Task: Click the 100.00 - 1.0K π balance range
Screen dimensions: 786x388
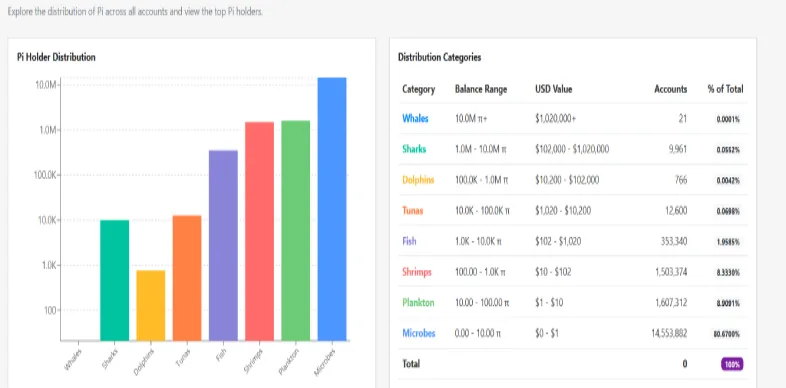Action: 480,272
